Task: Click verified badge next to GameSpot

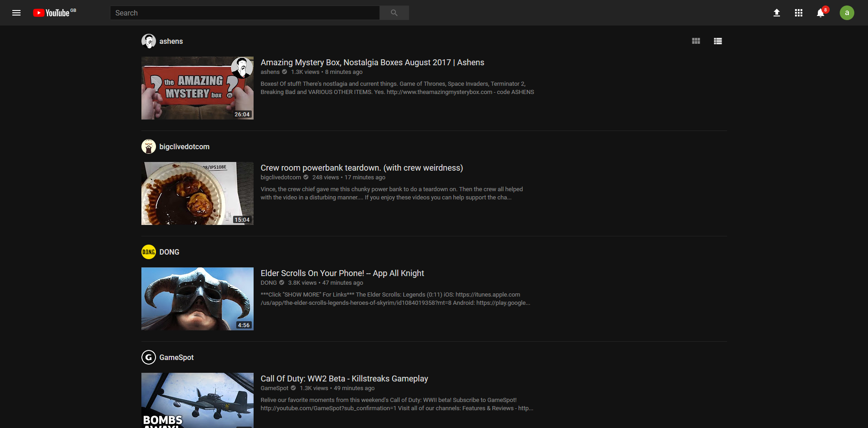Action: (x=293, y=388)
